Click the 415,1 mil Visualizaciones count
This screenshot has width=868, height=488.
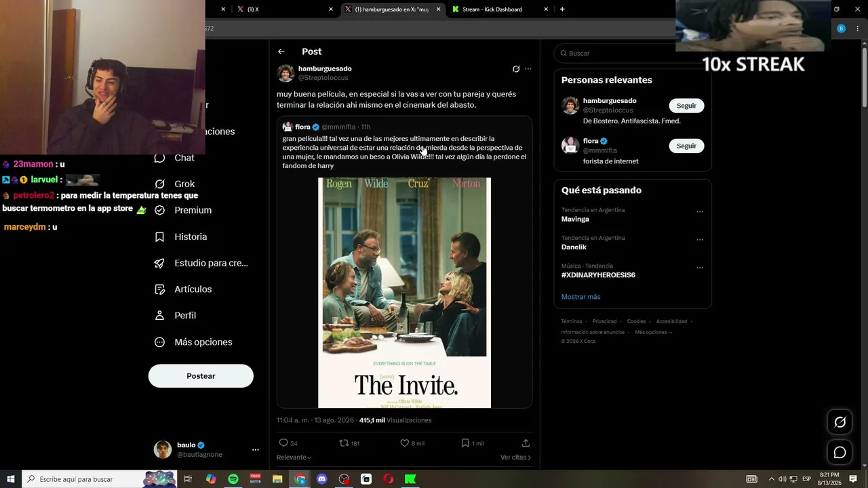tap(395, 420)
